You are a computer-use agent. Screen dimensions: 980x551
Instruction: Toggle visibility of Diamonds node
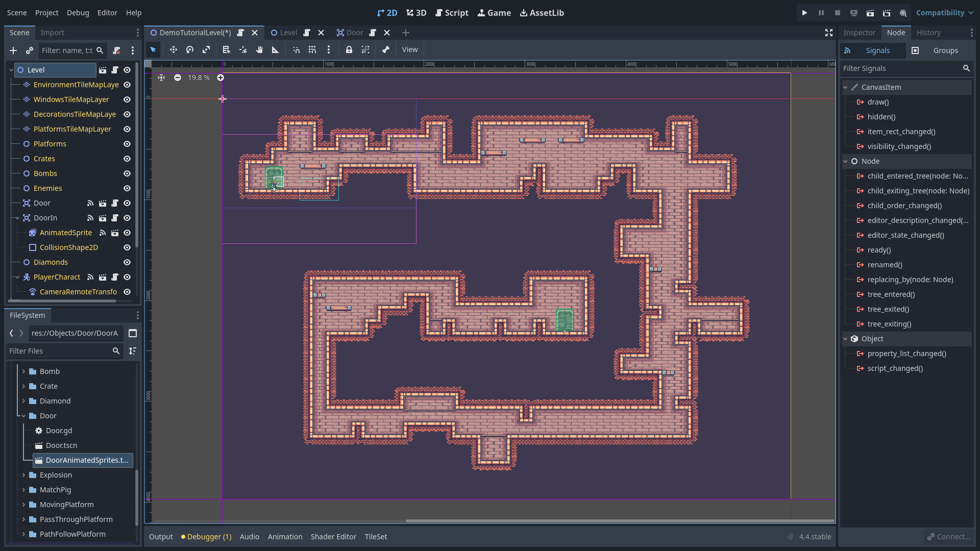point(127,262)
